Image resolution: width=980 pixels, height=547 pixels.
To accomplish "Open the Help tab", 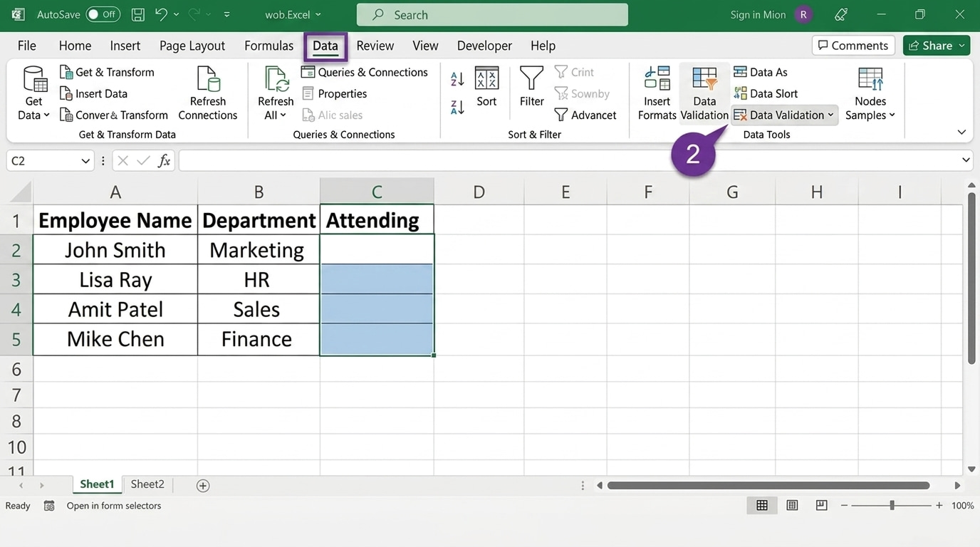I will tap(543, 46).
